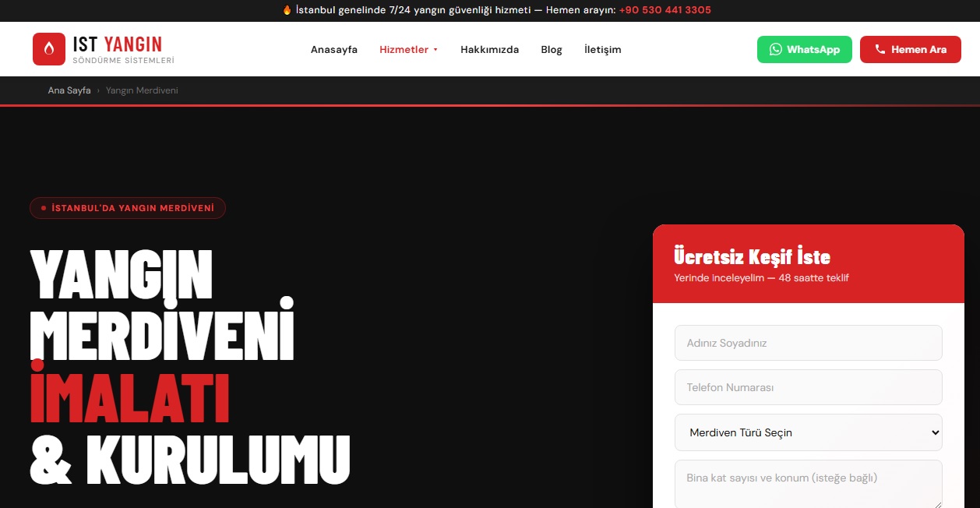980x508 pixels.
Task: Open the Merdiven Türü Seçin dropdown
Action: [x=808, y=432]
